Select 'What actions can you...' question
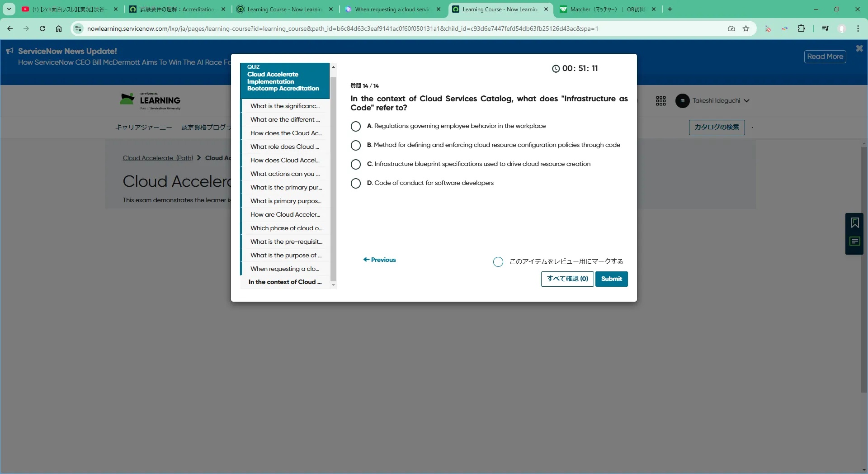The width and height of the screenshot is (868, 474). coord(285,174)
